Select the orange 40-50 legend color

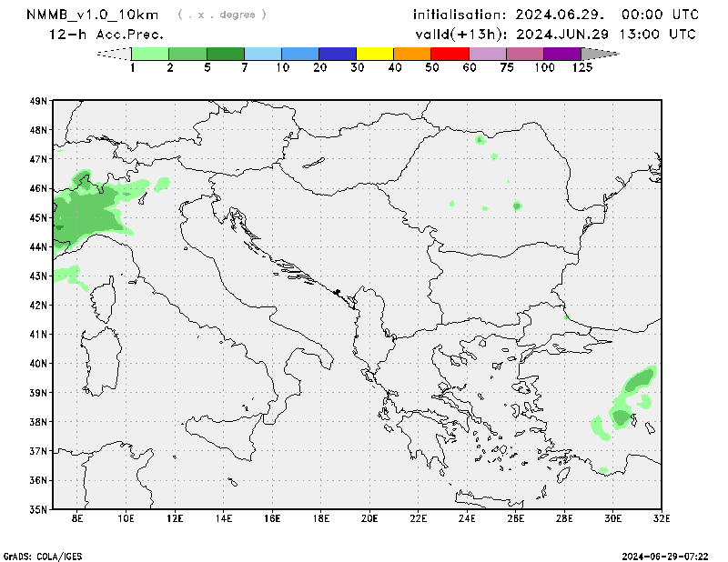[412, 54]
